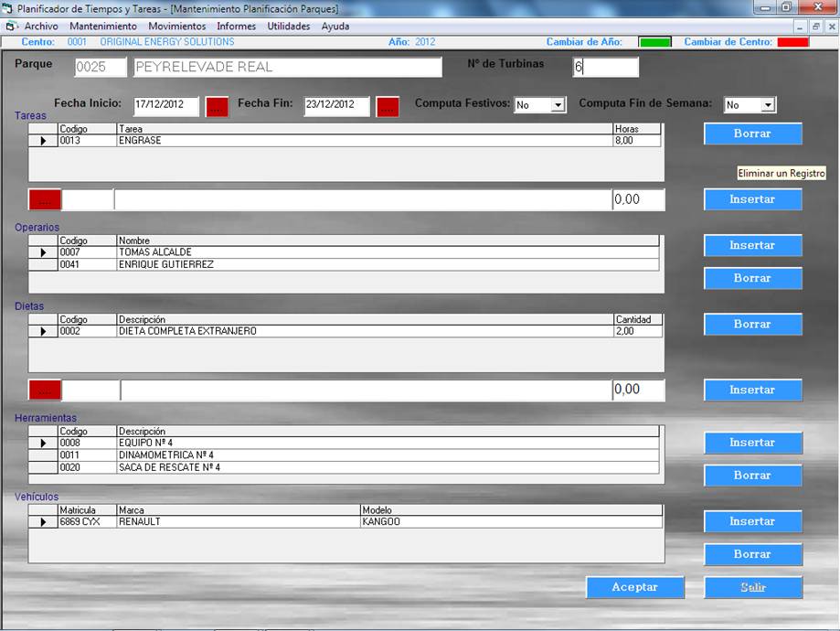Open the Informes menu
The width and height of the screenshot is (840, 631).
click(236, 27)
